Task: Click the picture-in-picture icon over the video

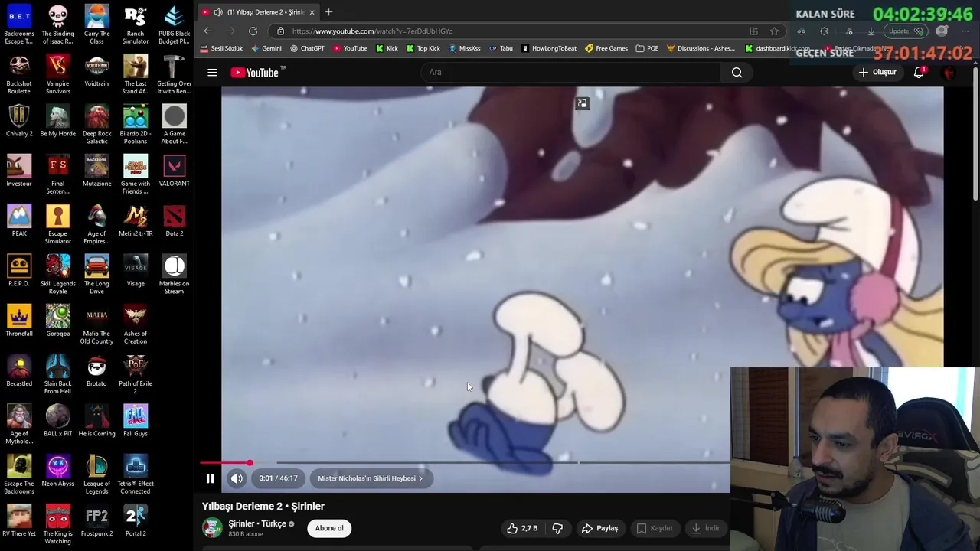Action: pyautogui.click(x=583, y=103)
